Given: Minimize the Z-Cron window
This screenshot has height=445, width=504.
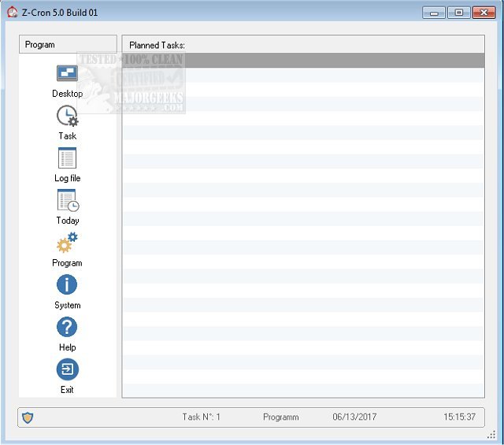Looking at the screenshot, I should tap(434, 13).
